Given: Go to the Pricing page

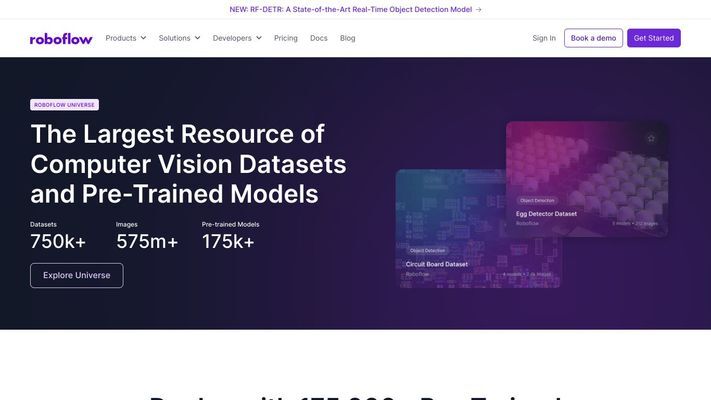Looking at the screenshot, I should click(286, 38).
